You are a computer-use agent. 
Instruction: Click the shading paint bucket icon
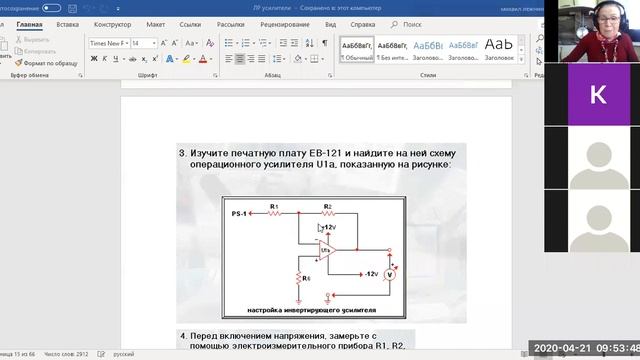[298, 59]
